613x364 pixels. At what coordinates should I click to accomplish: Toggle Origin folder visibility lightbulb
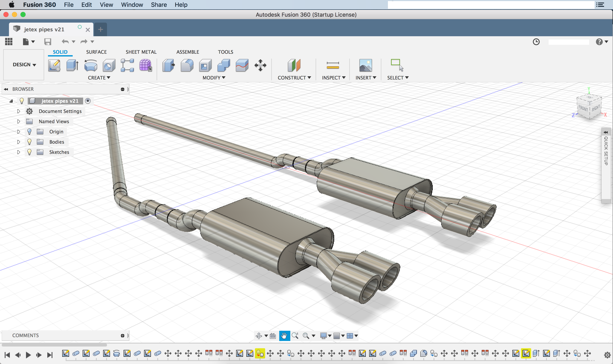(29, 132)
